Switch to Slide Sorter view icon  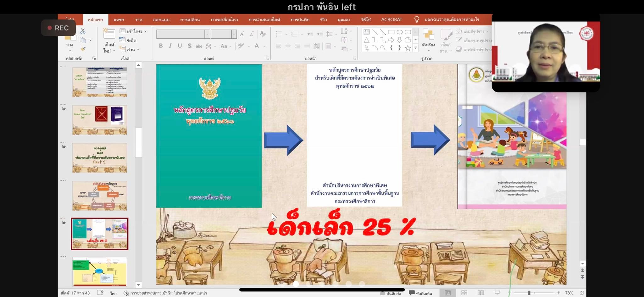tap(464, 293)
